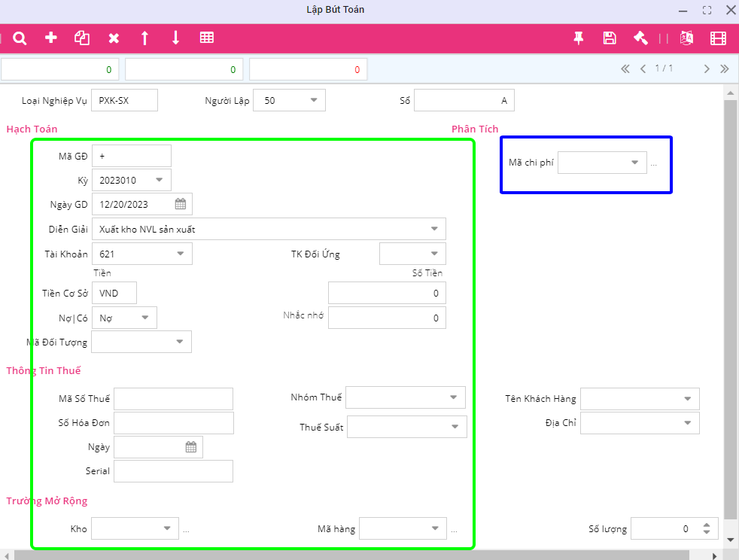The width and height of the screenshot is (739, 560).
Task: Expand the Diễn Giải description dropdown
Action: pyautogui.click(x=434, y=229)
